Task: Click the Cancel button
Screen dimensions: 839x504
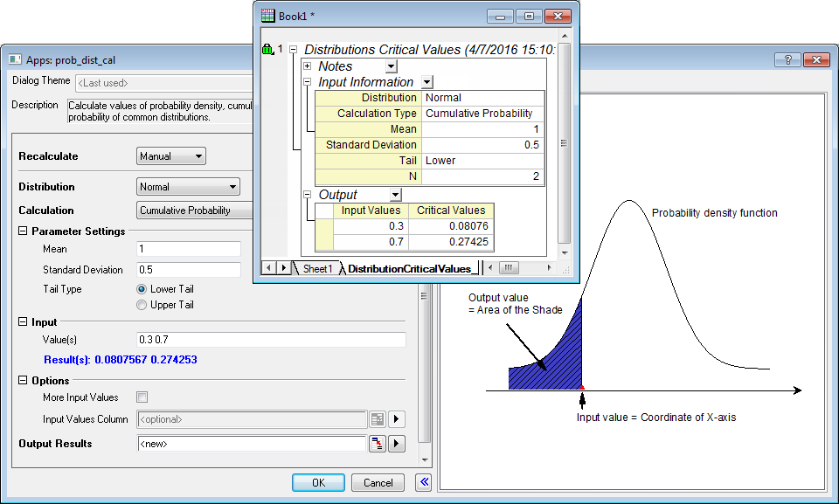Action: [x=378, y=483]
